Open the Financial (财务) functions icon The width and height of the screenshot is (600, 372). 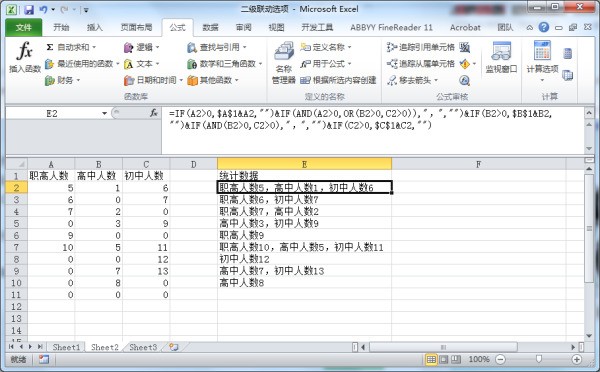pos(49,80)
